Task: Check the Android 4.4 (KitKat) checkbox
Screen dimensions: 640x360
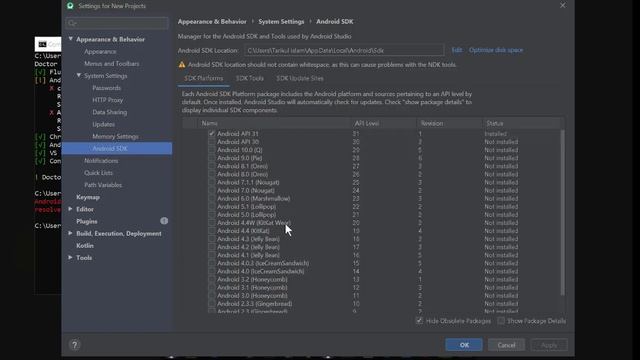Action: point(211,231)
